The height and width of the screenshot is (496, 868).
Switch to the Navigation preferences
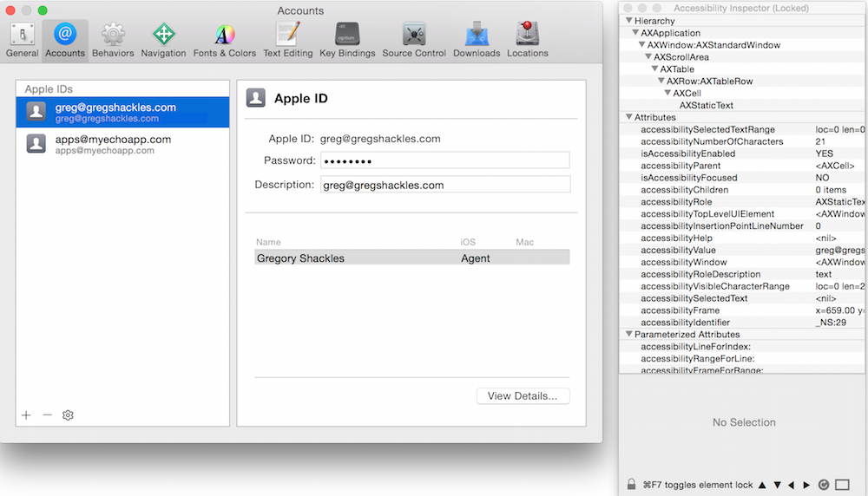pyautogui.click(x=163, y=41)
